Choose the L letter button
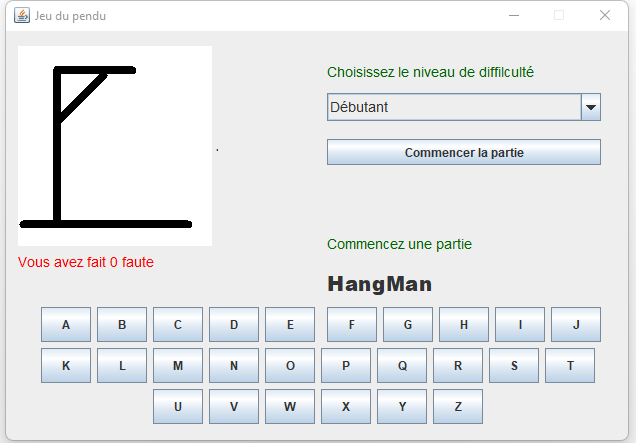Image resolution: width=636 pixels, height=443 pixels. click(x=122, y=366)
